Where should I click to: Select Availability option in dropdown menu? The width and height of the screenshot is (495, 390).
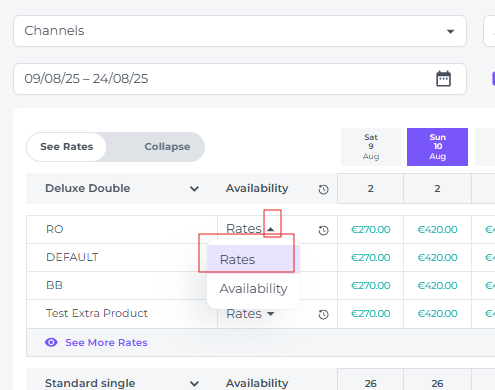tap(253, 289)
